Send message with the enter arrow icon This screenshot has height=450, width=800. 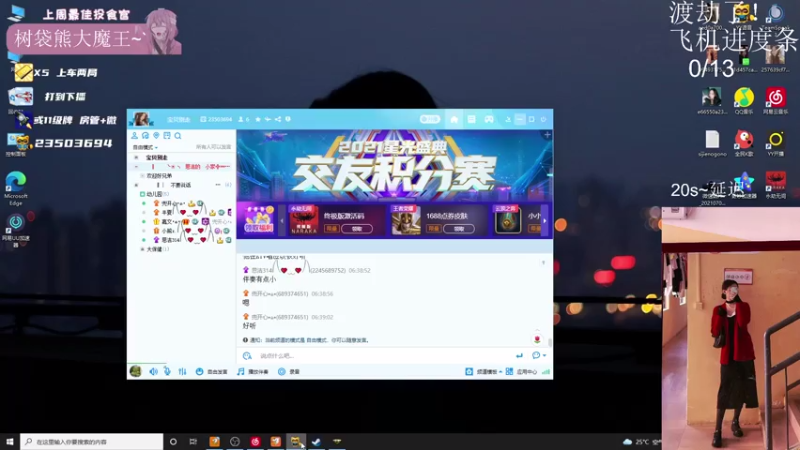pos(519,356)
